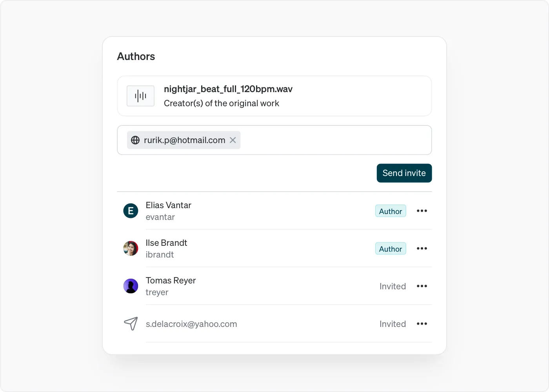The height and width of the screenshot is (392, 549).
Task: Open more options for Elias Vantar
Action: click(x=422, y=211)
